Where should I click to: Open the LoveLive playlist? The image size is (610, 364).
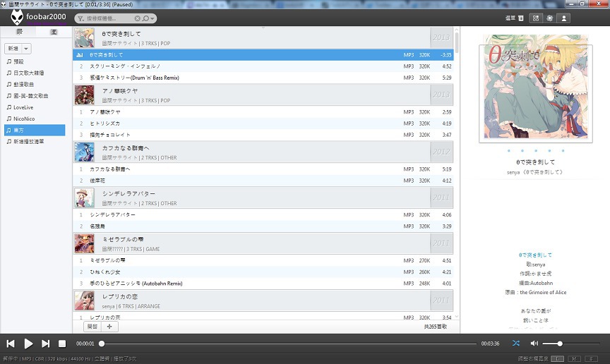(x=35, y=107)
